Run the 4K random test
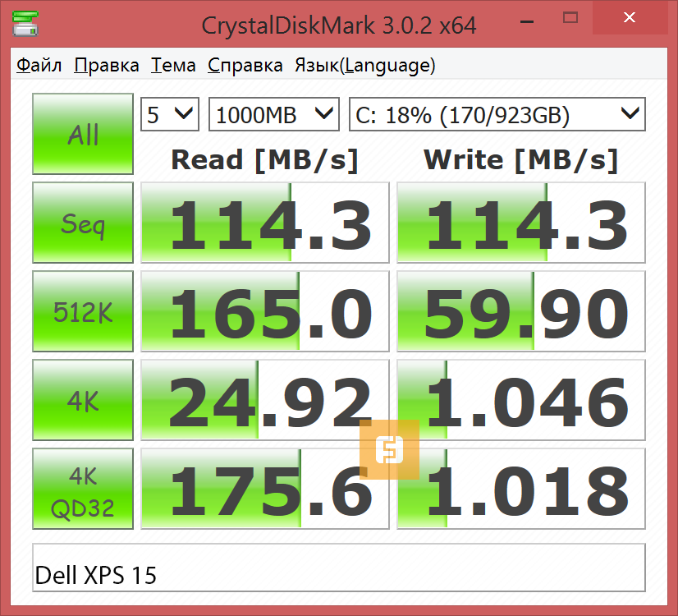Image resolution: width=678 pixels, height=616 pixels. coord(82,401)
